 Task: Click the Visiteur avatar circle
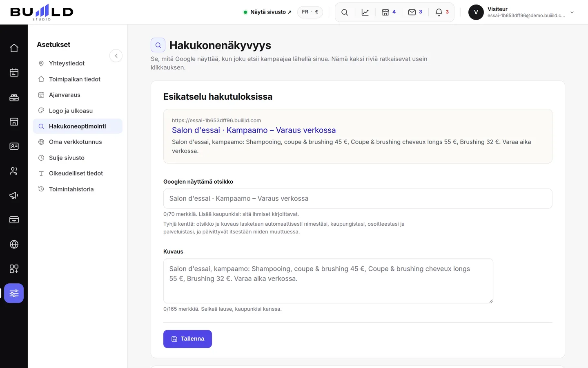(476, 12)
